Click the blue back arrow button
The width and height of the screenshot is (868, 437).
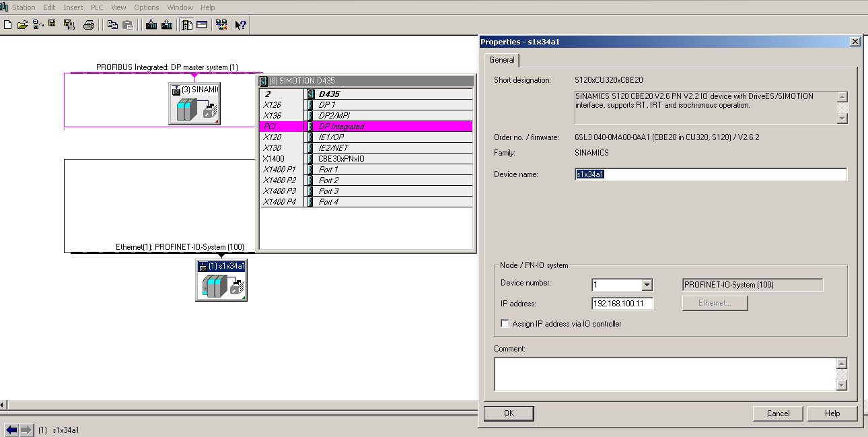click(x=11, y=430)
